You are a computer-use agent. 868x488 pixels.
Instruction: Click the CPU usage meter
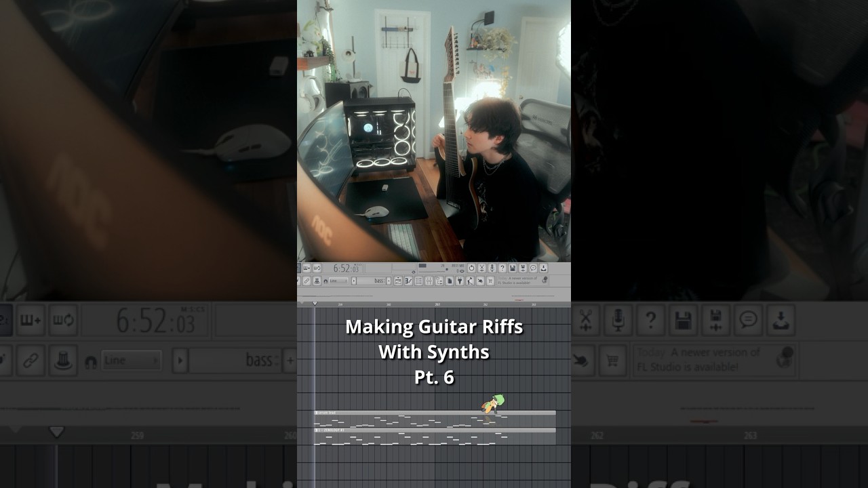point(432,268)
